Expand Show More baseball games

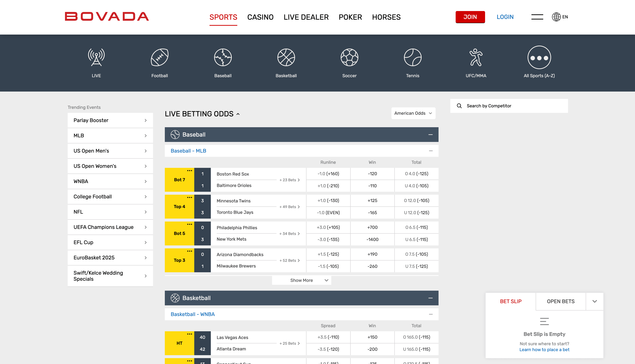tap(301, 280)
